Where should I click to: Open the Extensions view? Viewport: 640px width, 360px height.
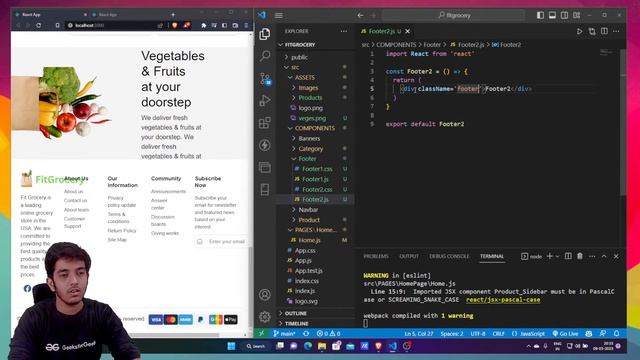pyautogui.click(x=264, y=122)
